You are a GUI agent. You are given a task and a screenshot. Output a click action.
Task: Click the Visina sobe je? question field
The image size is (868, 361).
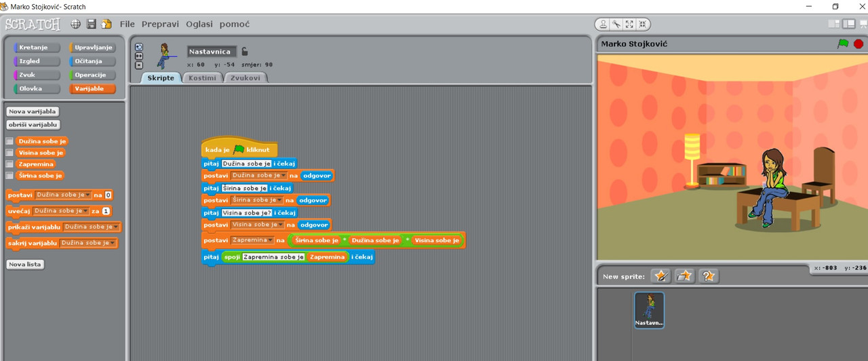click(247, 212)
